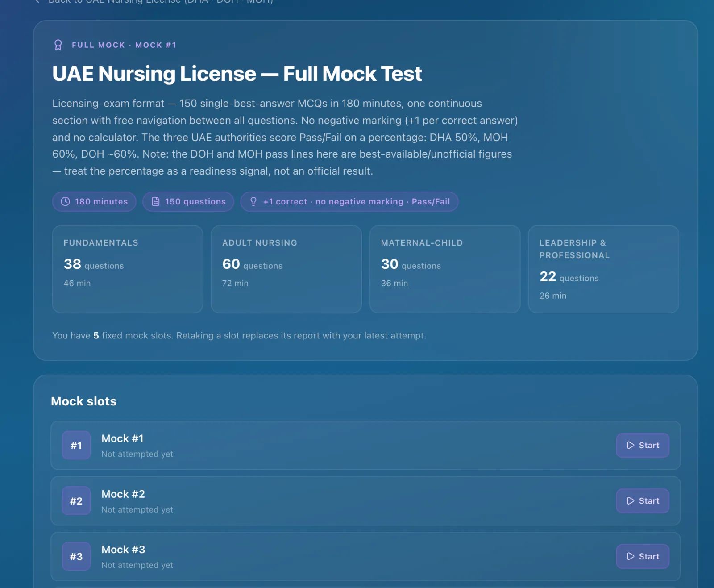The image size is (714, 588).
Task: Click the 46 min text in Fundamentals
Action: pyautogui.click(x=77, y=283)
